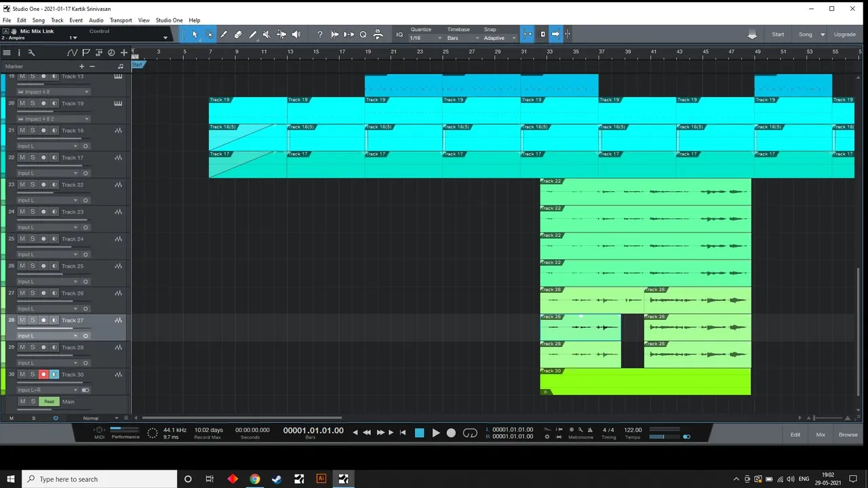The height and width of the screenshot is (488, 868).
Task: Open the Studio One menu
Action: (x=169, y=20)
